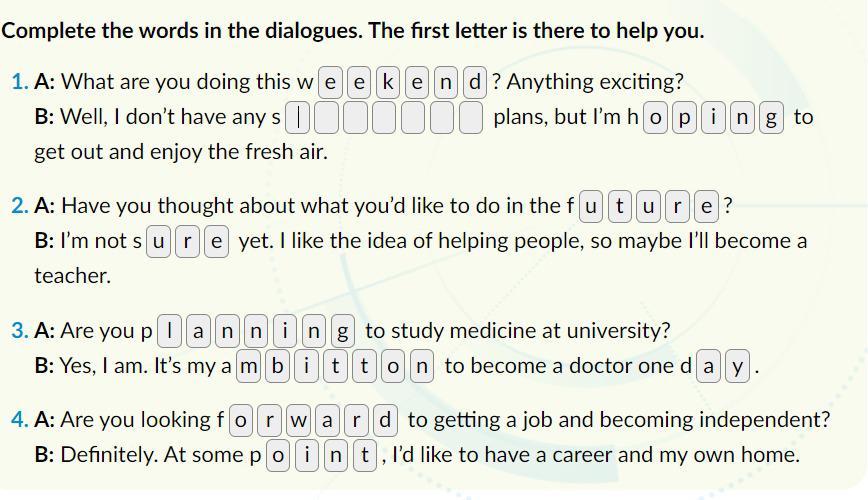Image resolution: width=868 pixels, height=500 pixels.
Task: Select the 'g' box in planning
Action: (344, 331)
